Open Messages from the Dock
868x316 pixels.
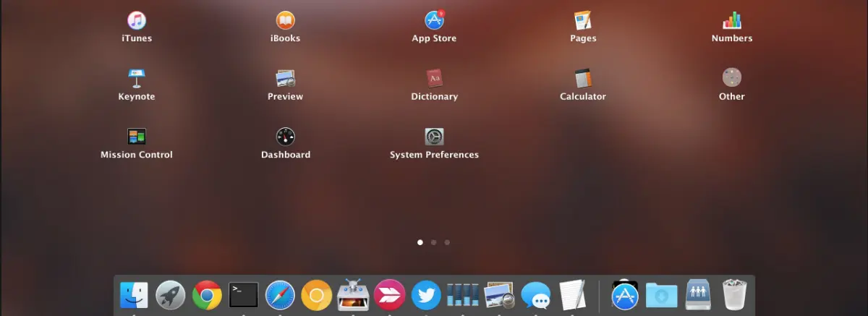(x=536, y=295)
